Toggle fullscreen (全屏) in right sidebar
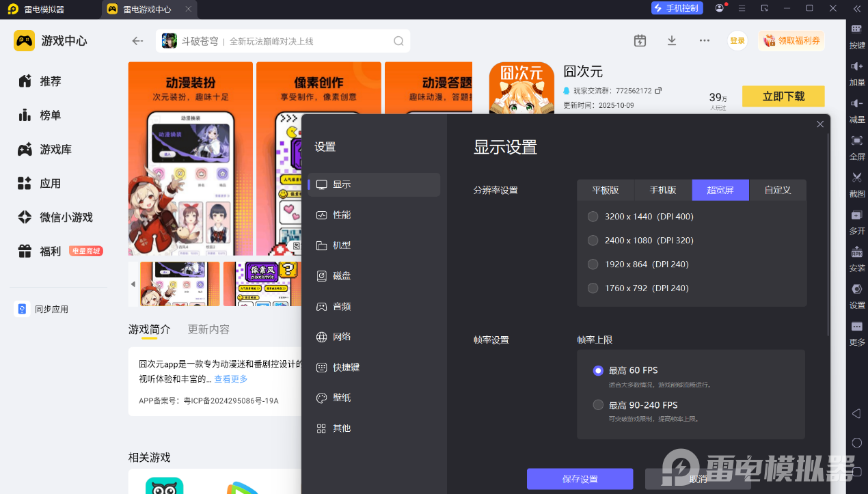Image resolution: width=868 pixels, height=494 pixels. coord(857,141)
